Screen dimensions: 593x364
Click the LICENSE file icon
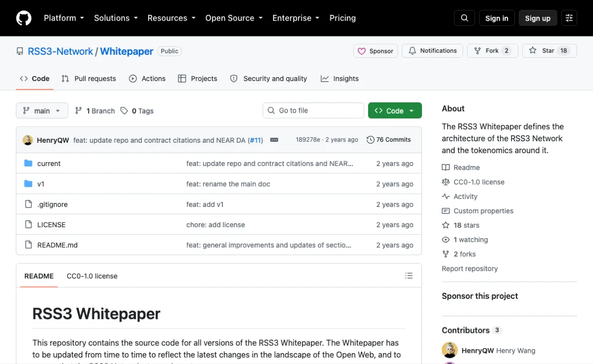coord(28,224)
